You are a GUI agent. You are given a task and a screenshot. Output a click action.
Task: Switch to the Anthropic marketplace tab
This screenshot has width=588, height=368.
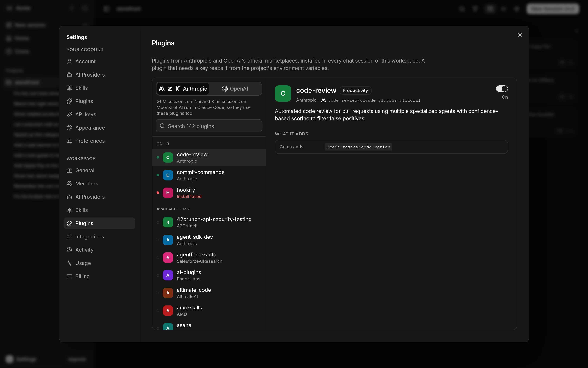(183, 89)
